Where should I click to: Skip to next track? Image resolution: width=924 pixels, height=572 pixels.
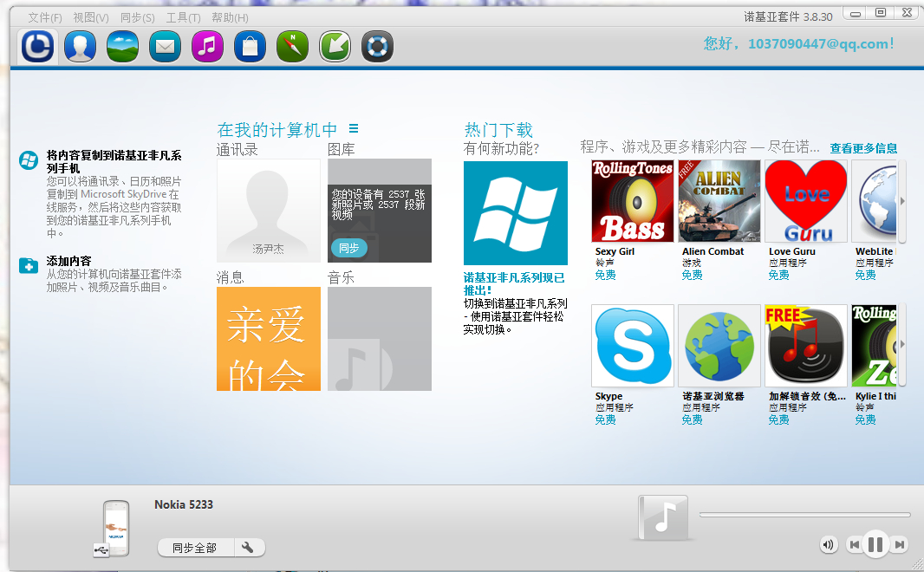click(x=899, y=545)
